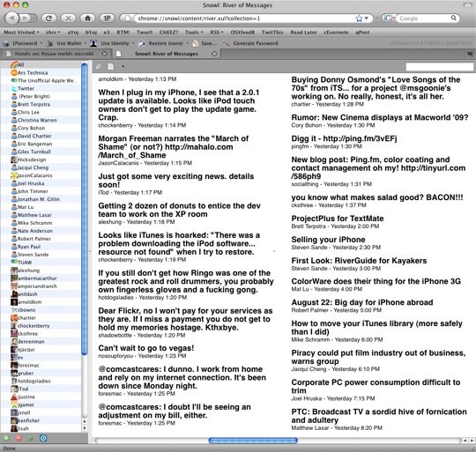Close the Hands on: Rejaw tab

(104, 54)
